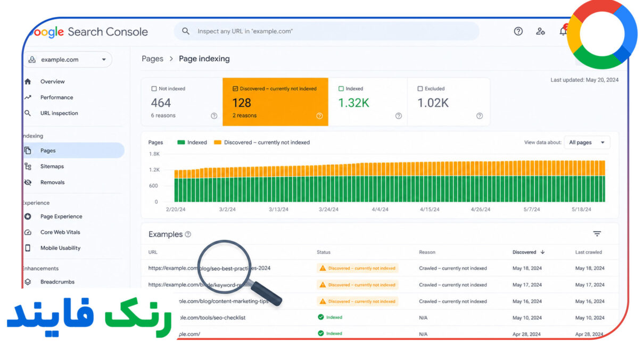Image resolution: width=644 pixels, height=351 pixels.
Task: Click the green Indexed legend swatch
Action: tap(181, 143)
